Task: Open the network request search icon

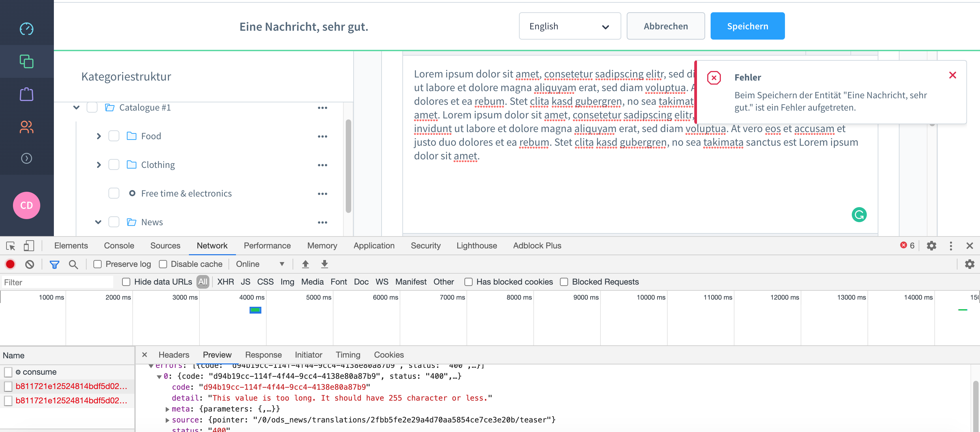Action: (73, 264)
